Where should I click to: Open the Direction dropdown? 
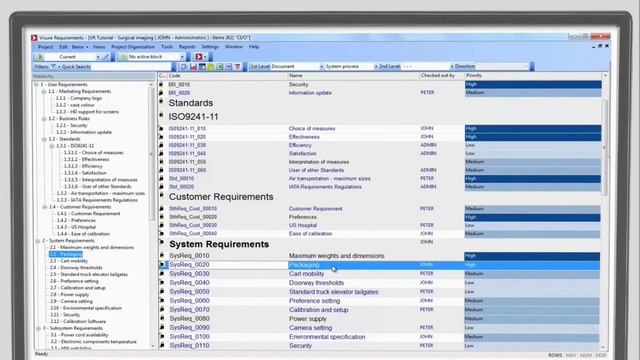coord(526,67)
